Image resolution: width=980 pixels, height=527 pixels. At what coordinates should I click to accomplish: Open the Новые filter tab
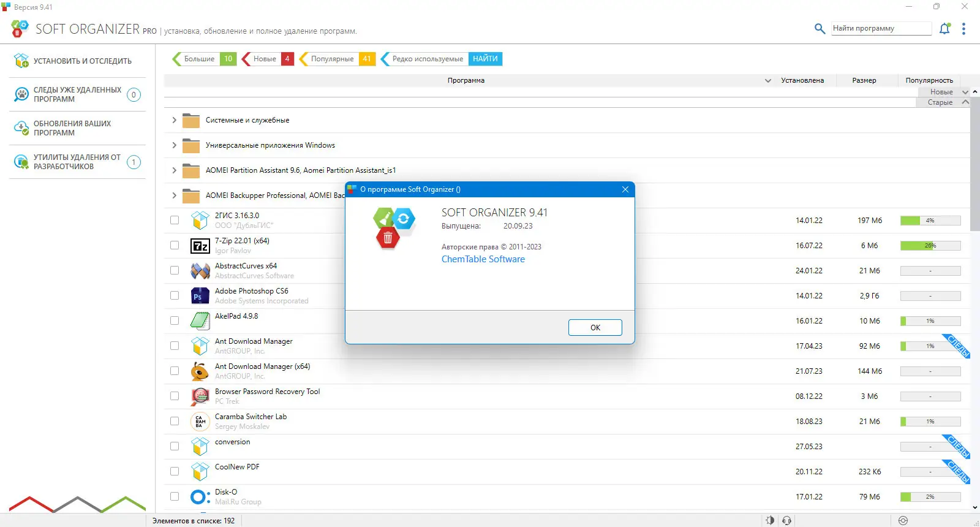click(x=268, y=59)
